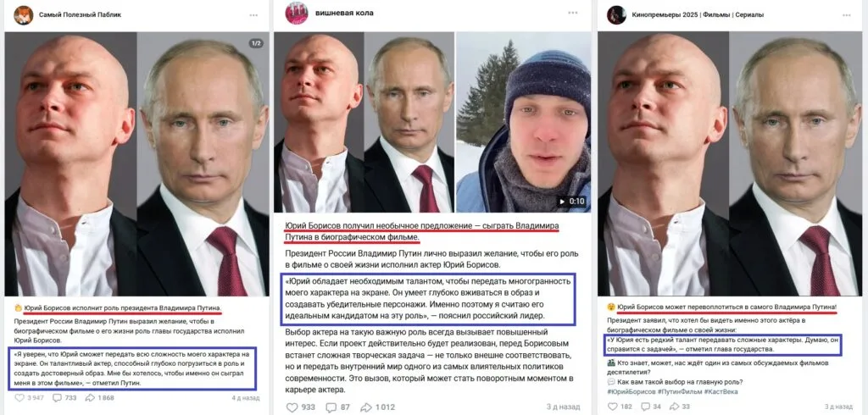The width and height of the screenshot is (868, 415).
Task: Click the #ПутинФильм hashtag
Action: click(679, 392)
